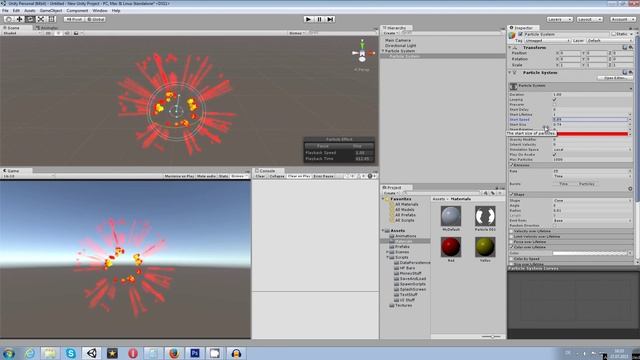Click the Global toggle button

point(96,19)
